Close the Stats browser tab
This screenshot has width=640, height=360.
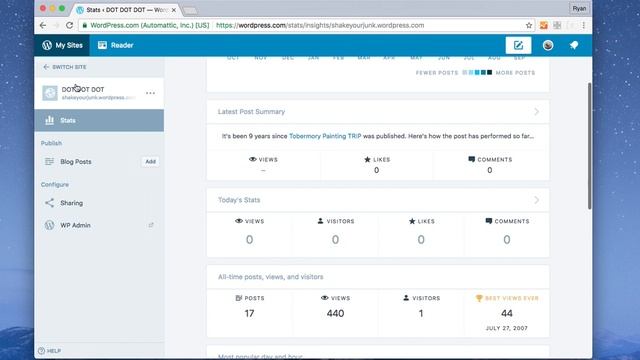173,10
